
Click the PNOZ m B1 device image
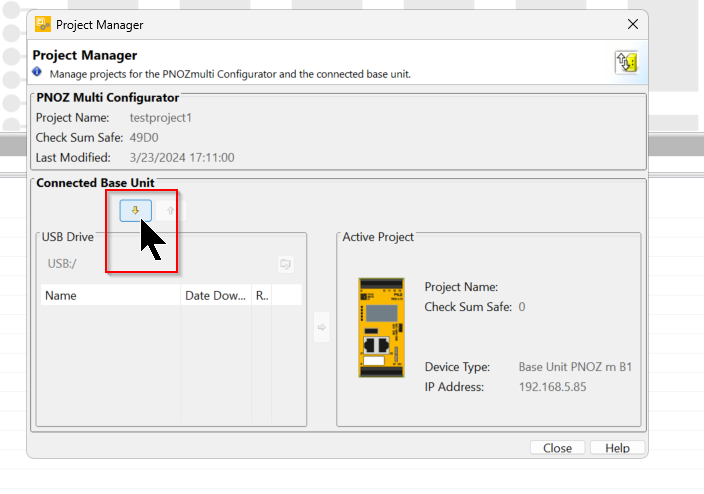381,327
